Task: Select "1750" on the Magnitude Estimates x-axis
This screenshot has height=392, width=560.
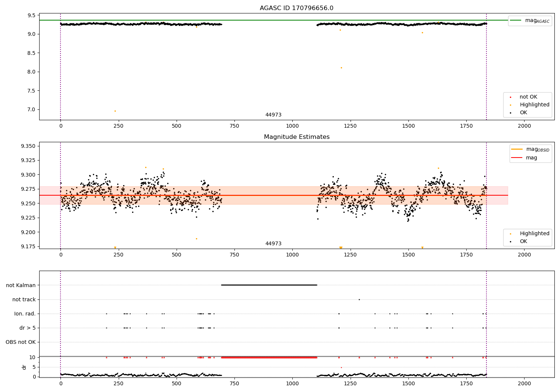Action: tap(466, 255)
